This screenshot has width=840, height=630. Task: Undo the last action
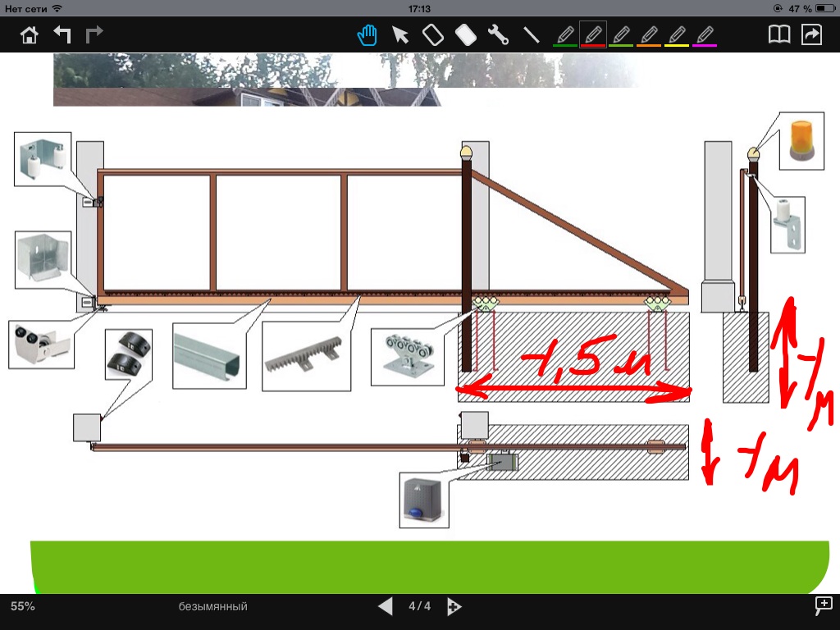coord(62,34)
